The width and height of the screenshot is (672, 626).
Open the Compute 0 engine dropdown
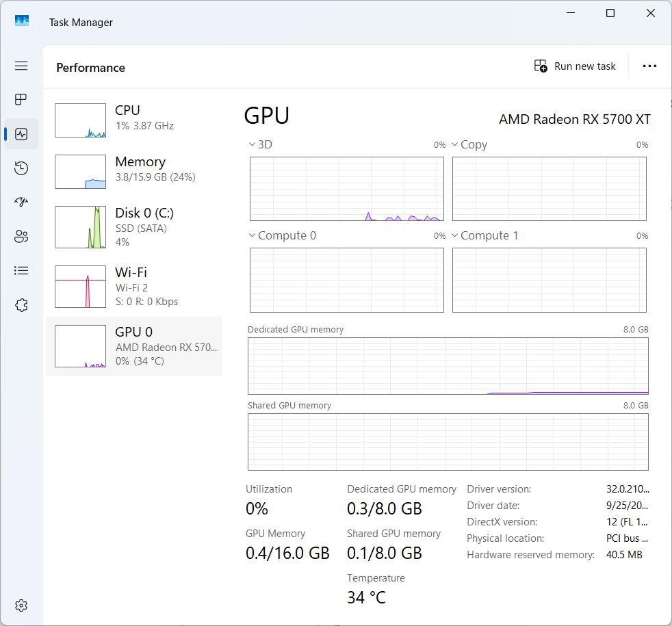pos(252,236)
